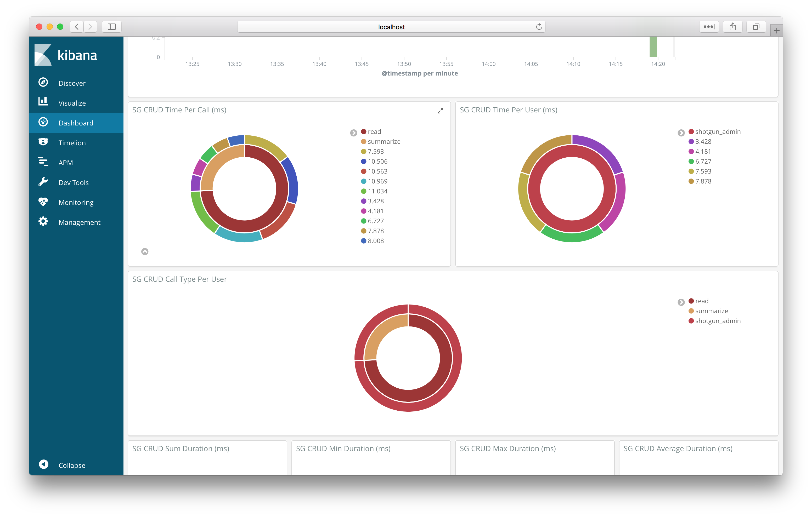Click the Timelion icon in sidebar
812x517 pixels.
(43, 142)
